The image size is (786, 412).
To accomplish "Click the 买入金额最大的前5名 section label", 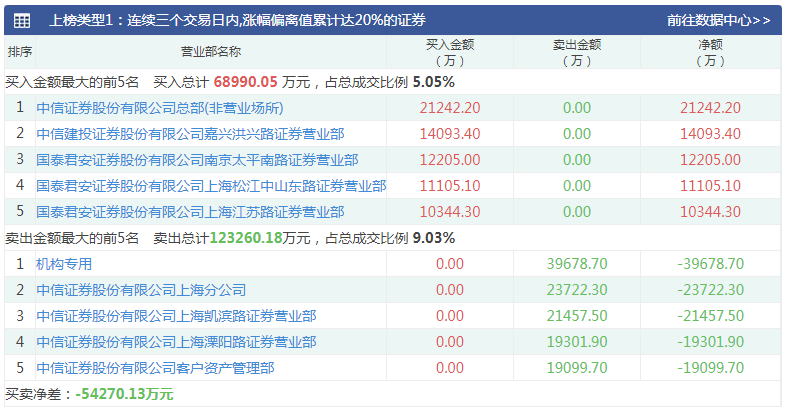I will 72,82.
